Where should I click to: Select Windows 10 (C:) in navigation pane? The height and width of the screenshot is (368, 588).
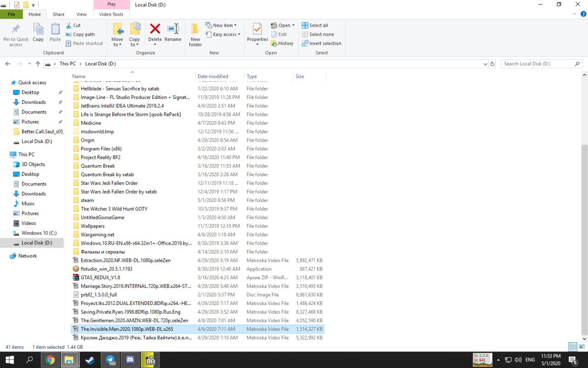[39, 233]
